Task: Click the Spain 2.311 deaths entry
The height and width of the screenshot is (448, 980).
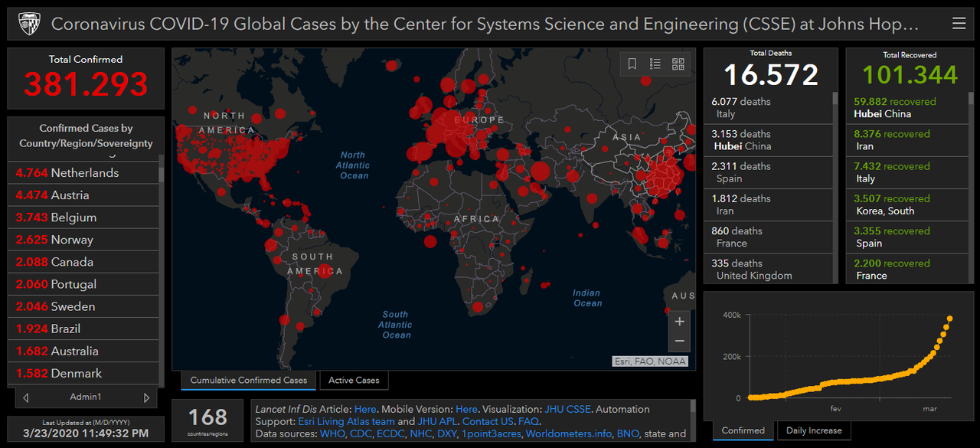Action: point(768,172)
